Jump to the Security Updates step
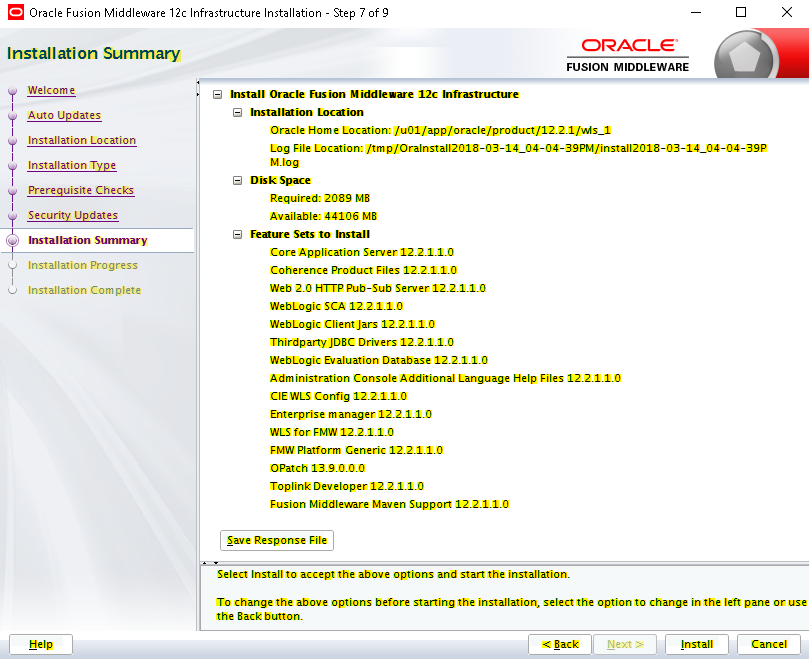This screenshot has width=809, height=659. tap(73, 215)
